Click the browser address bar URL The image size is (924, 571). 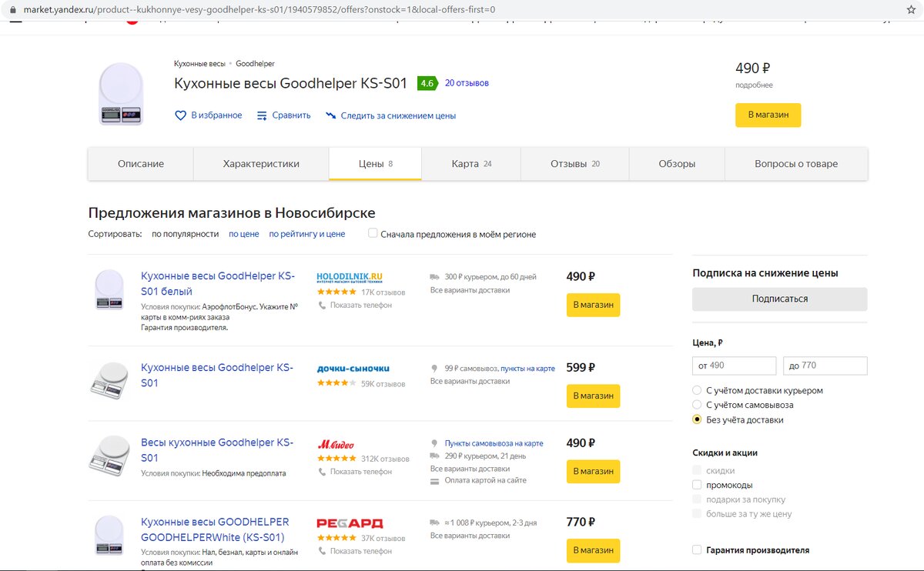pos(259,10)
